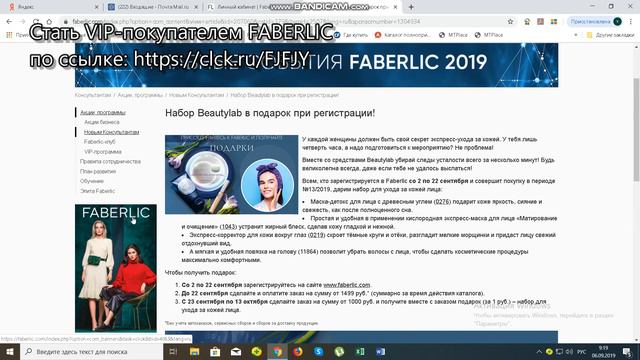
Task: Open План развития in sidebar
Action: coord(98,171)
